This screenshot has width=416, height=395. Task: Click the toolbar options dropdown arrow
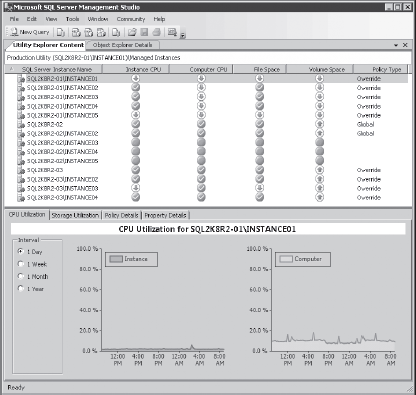pos(183,35)
